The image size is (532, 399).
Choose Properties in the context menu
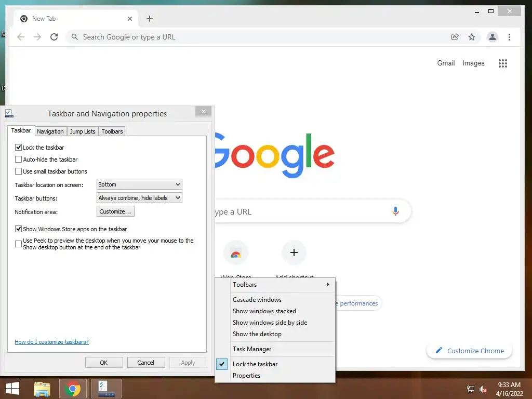point(275,376)
